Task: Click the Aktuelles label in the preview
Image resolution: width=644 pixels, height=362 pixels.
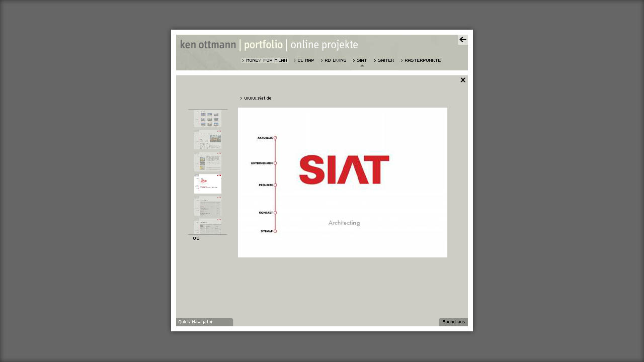Action: [265, 138]
